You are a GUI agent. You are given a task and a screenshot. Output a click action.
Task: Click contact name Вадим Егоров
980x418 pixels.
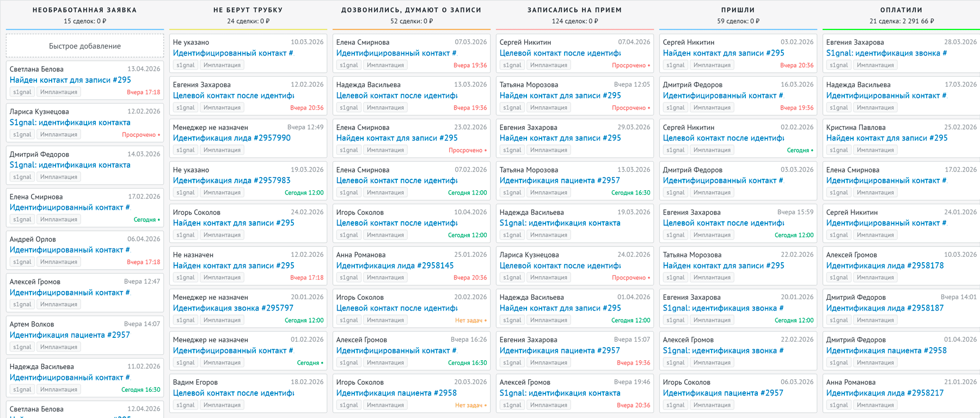[195, 383]
